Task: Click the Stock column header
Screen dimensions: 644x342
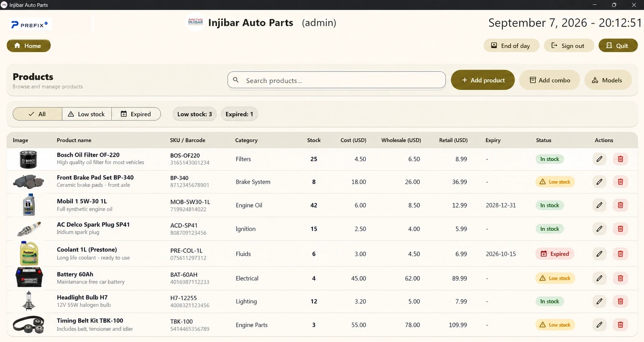Action: (x=314, y=140)
